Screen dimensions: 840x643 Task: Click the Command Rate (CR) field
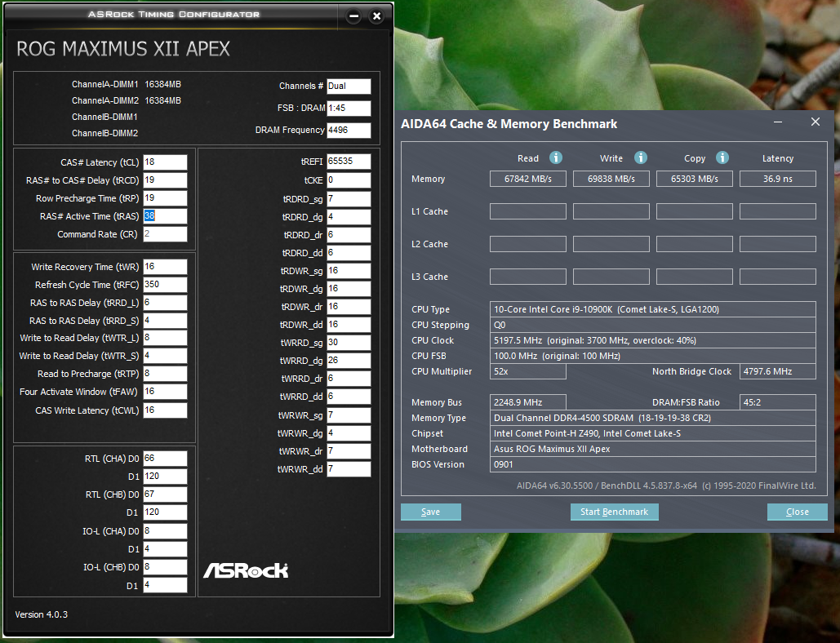click(x=165, y=234)
